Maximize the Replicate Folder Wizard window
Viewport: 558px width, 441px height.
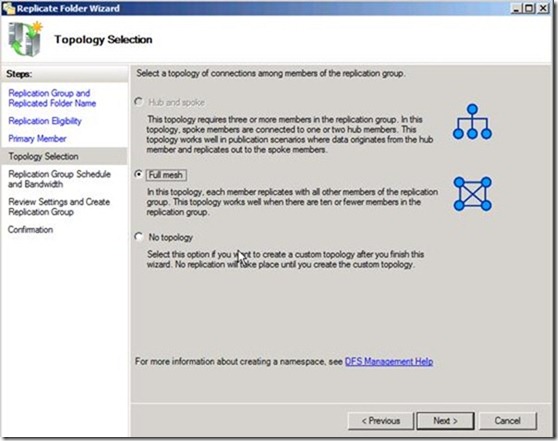529,8
